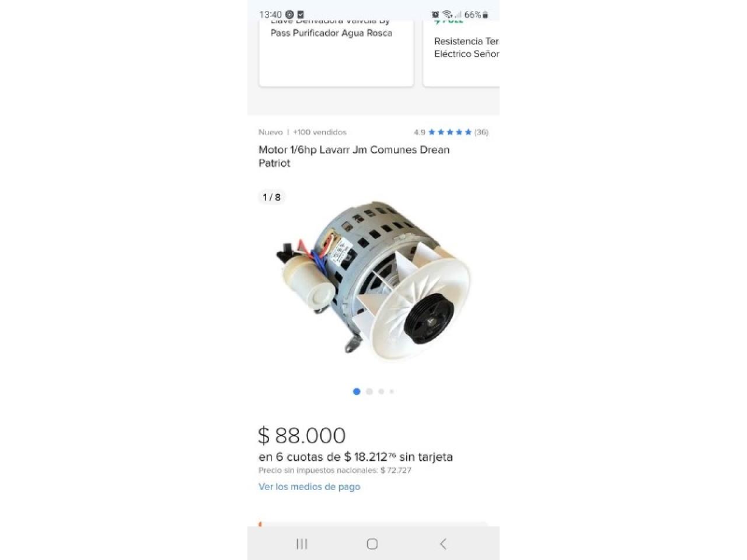The image size is (747, 560).
Task: Open the washing machine motor photo
Action: tap(373, 281)
